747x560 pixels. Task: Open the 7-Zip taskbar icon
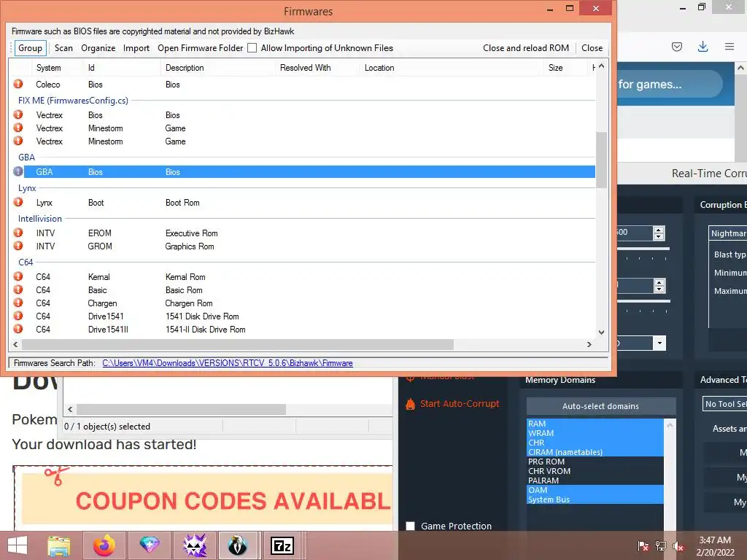(x=282, y=545)
